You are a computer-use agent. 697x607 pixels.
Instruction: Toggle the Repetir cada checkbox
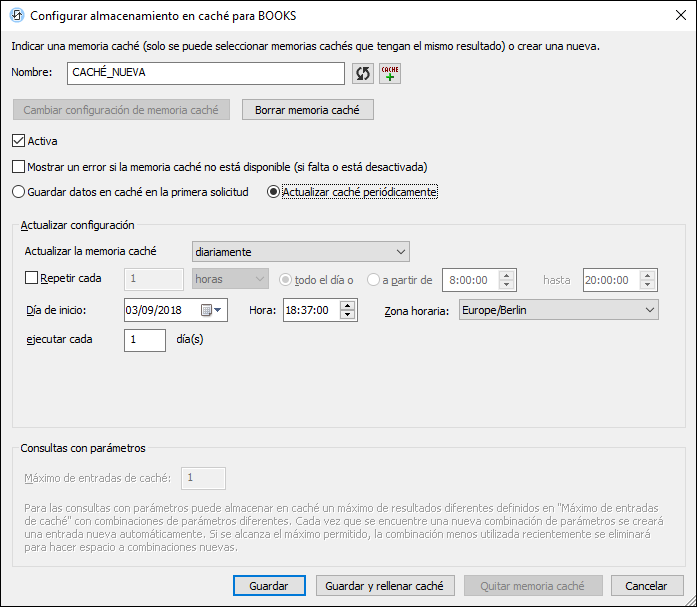[31, 279]
